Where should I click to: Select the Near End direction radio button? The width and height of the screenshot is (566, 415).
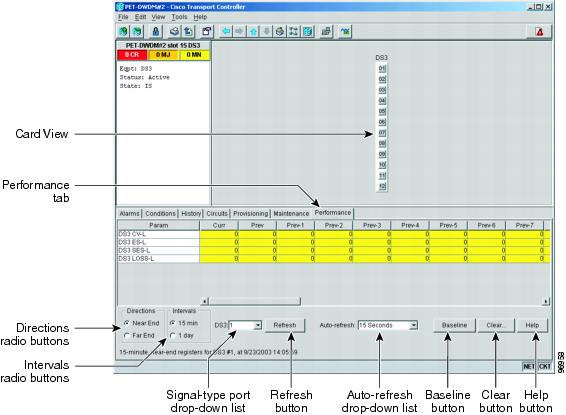[127, 323]
